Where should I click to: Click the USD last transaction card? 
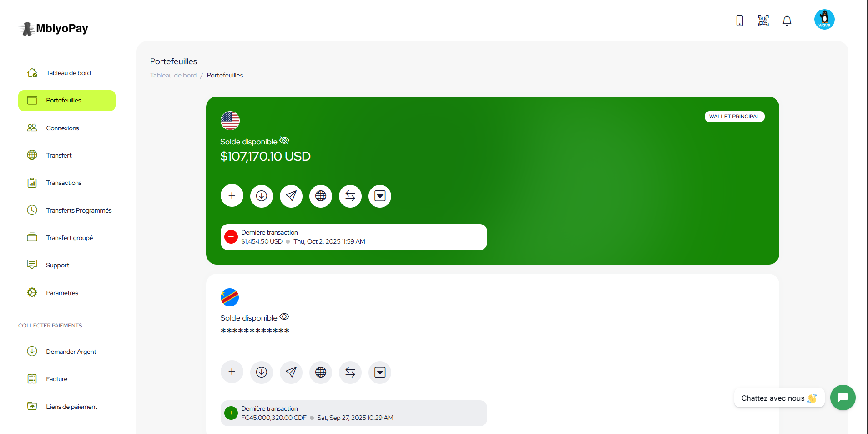point(354,237)
